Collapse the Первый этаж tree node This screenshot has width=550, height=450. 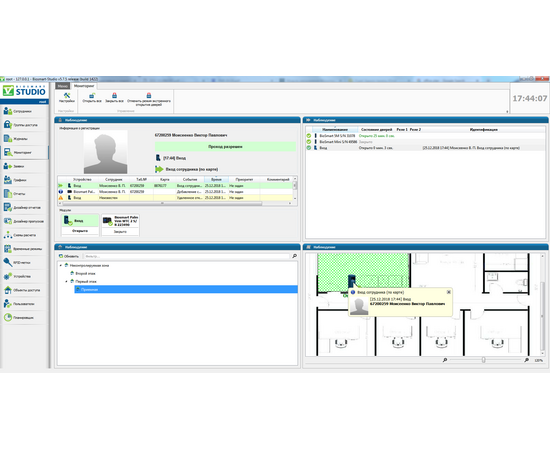click(x=66, y=281)
